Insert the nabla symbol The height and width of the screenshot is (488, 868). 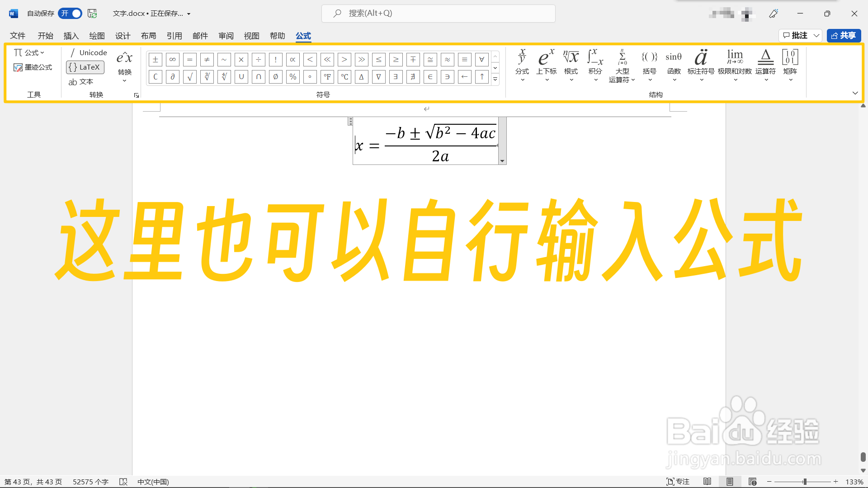379,77
